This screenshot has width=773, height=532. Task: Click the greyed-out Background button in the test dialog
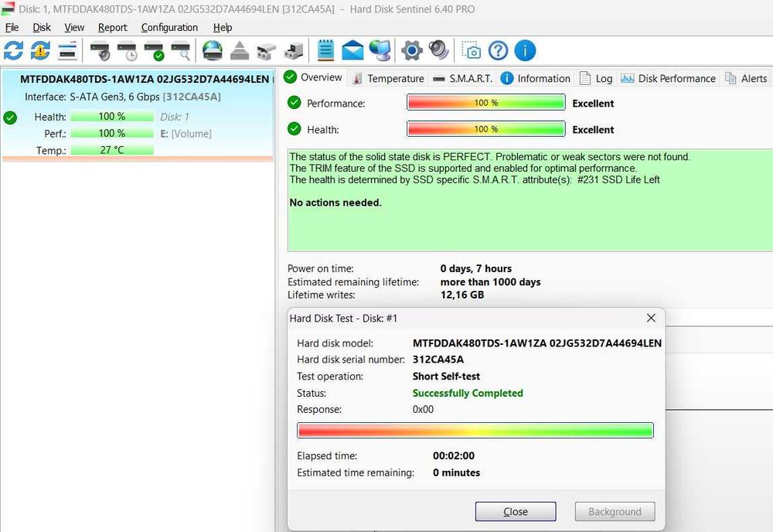point(615,512)
